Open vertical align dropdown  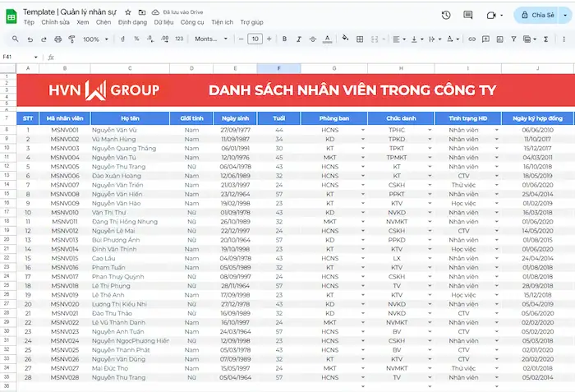click(417, 39)
